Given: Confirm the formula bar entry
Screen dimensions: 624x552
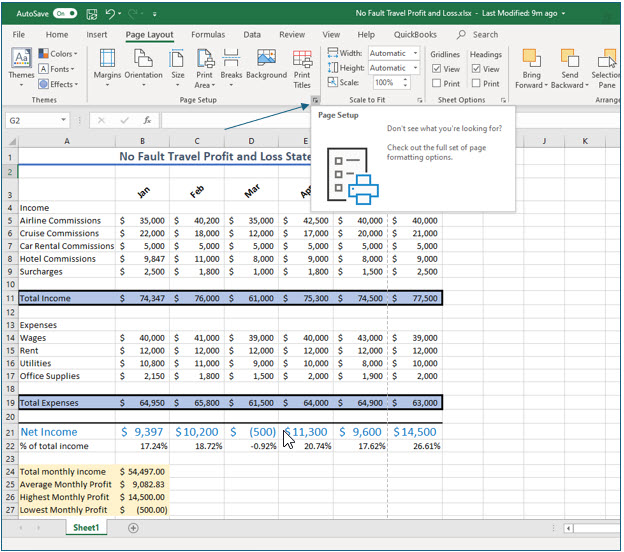Looking at the screenshot, I should pyautogui.click(x=125, y=120).
